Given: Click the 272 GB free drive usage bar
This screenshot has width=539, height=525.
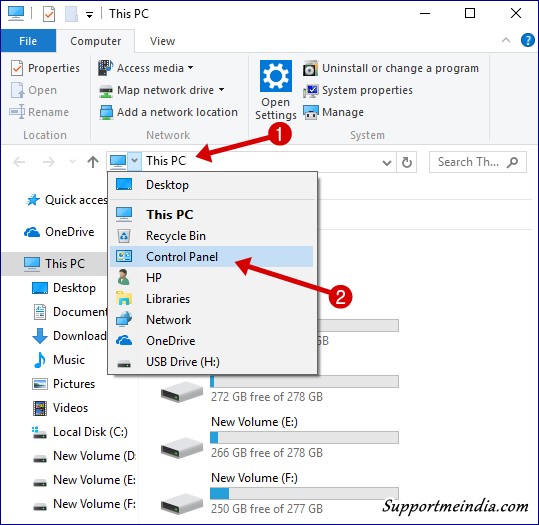Looking at the screenshot, I should pos(304,381).
